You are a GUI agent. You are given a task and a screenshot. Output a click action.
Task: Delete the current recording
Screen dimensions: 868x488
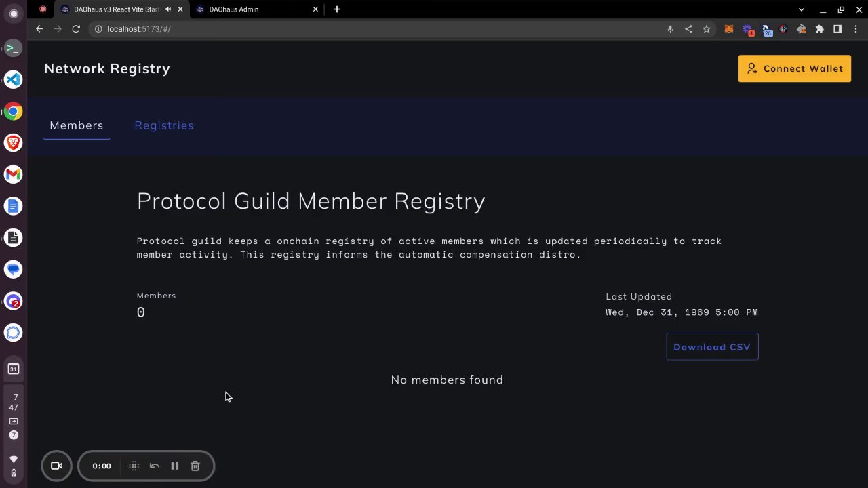195,466
